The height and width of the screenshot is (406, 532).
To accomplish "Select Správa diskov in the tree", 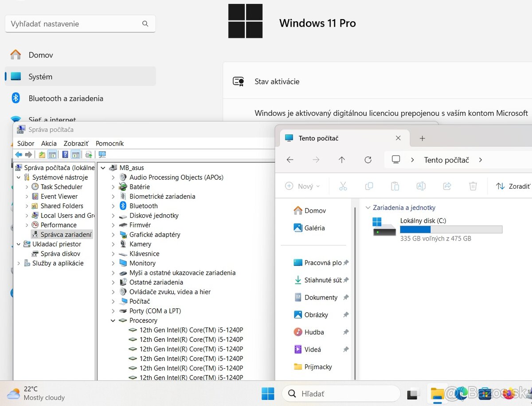I will click(x=60, y=254).
